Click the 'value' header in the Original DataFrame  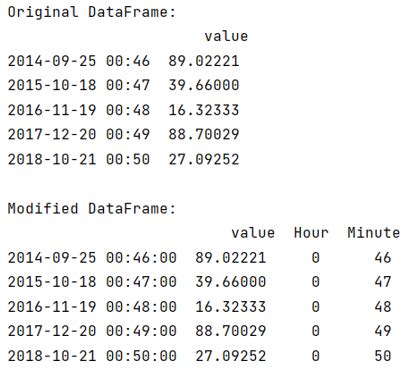click(226, 36)
